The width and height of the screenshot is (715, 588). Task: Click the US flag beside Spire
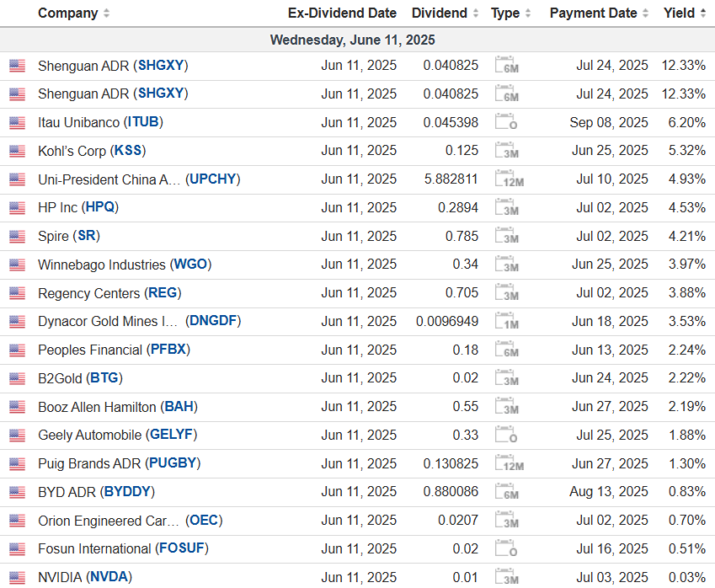[17, 237]
